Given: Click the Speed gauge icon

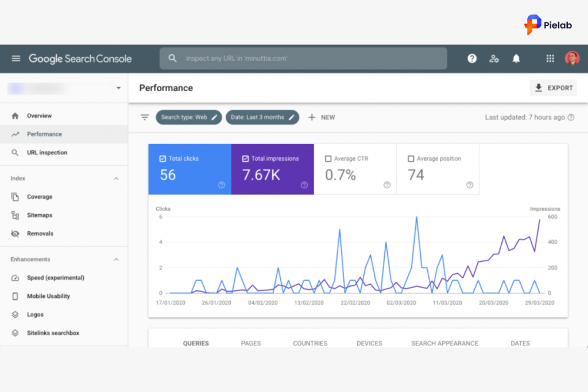Looking at the screenshot, I should pos(15,278).
